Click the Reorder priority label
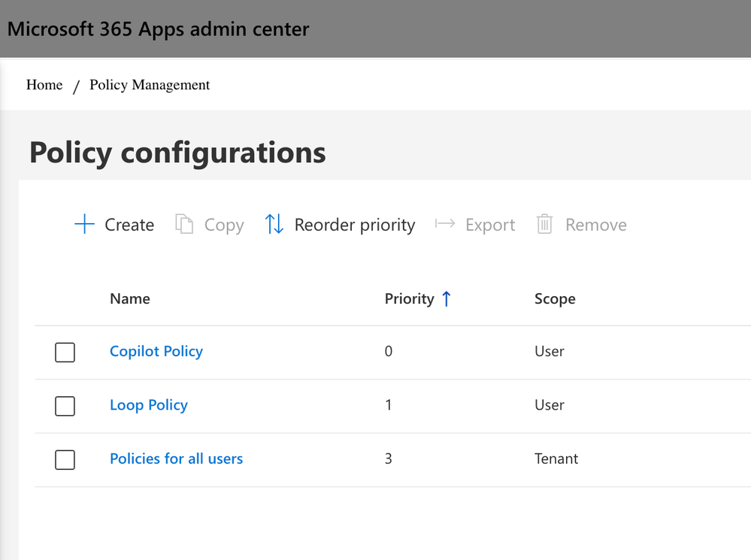The height and width of the screenshot is (560, 751). pos(354,226)
